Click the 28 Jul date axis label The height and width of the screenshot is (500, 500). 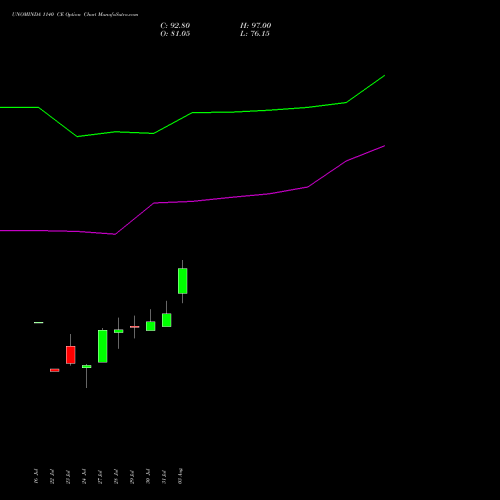(116, 477)
